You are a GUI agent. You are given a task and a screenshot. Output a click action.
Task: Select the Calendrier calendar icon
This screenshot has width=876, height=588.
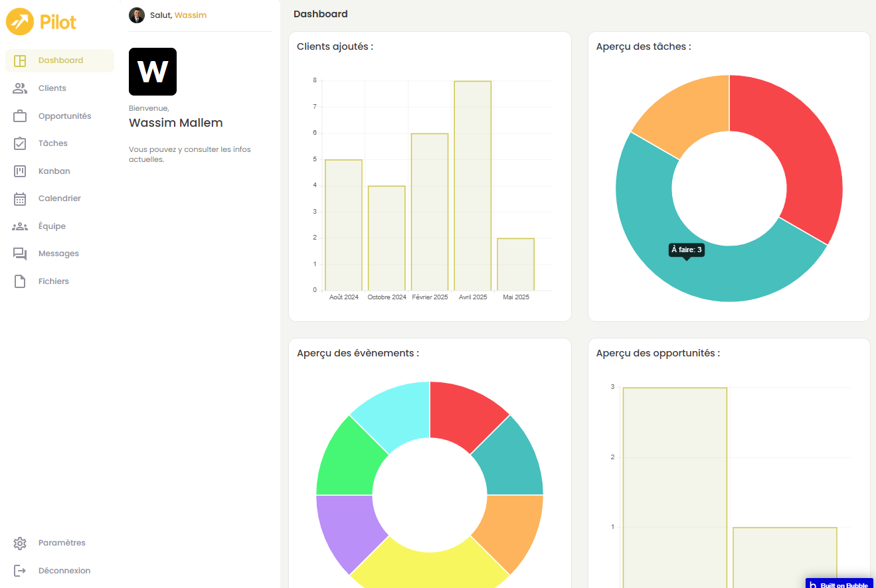pos(20,198)
